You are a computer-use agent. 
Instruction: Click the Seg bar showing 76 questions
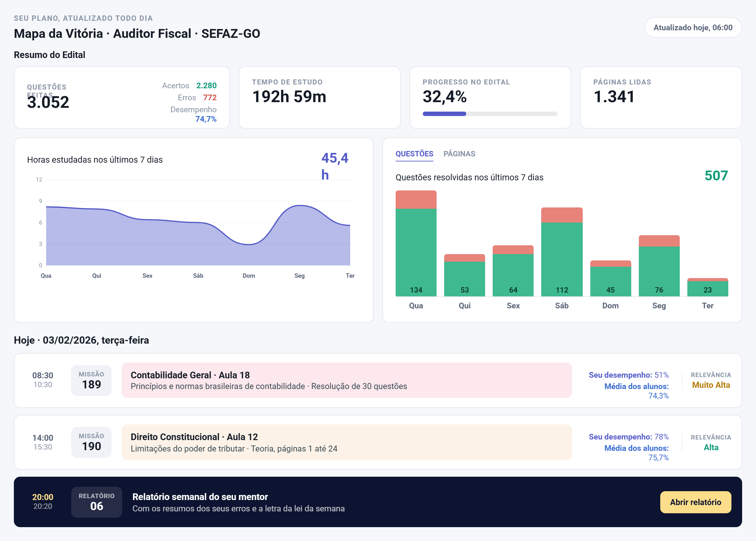coord(659,266)
